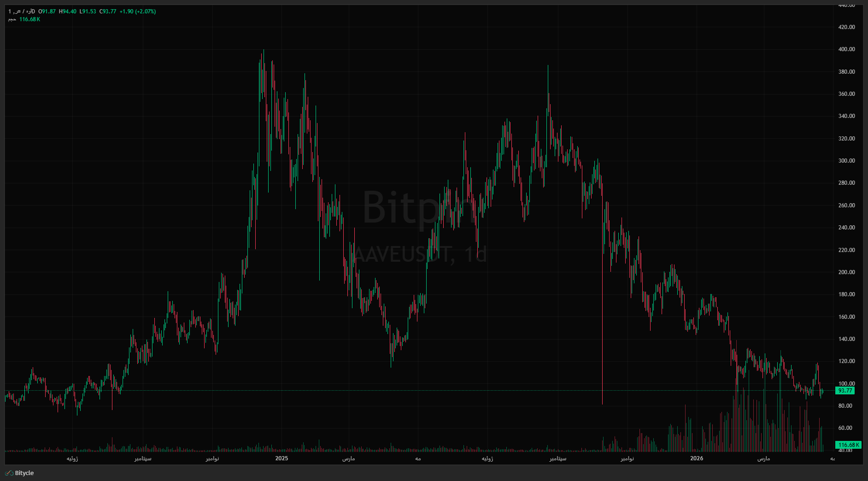Click the 300.00 level on price axis
The width and height of the screenshot is (868, 481).
coord(846,161)
